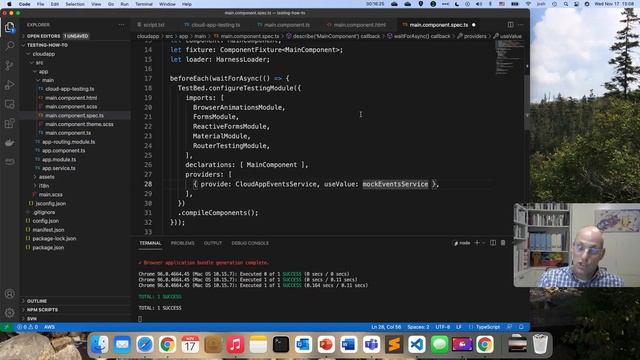
Task: Click UTF-8 encoding in status bar
Action: tap(442, 327)
